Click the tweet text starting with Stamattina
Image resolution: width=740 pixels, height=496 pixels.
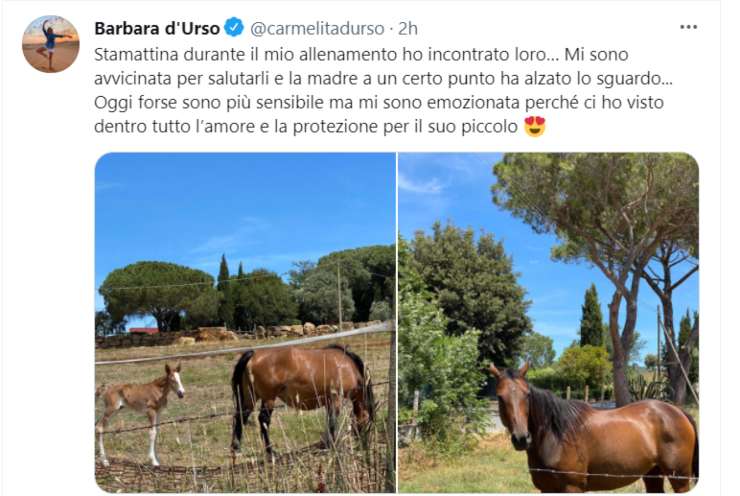click(383, 91)
